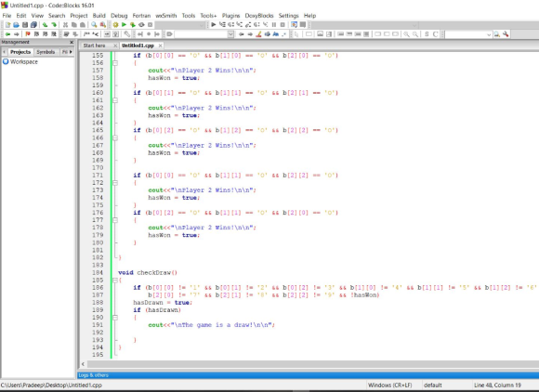
Task: Undo the last edit with the toolbar arrow
Action: 45,25
